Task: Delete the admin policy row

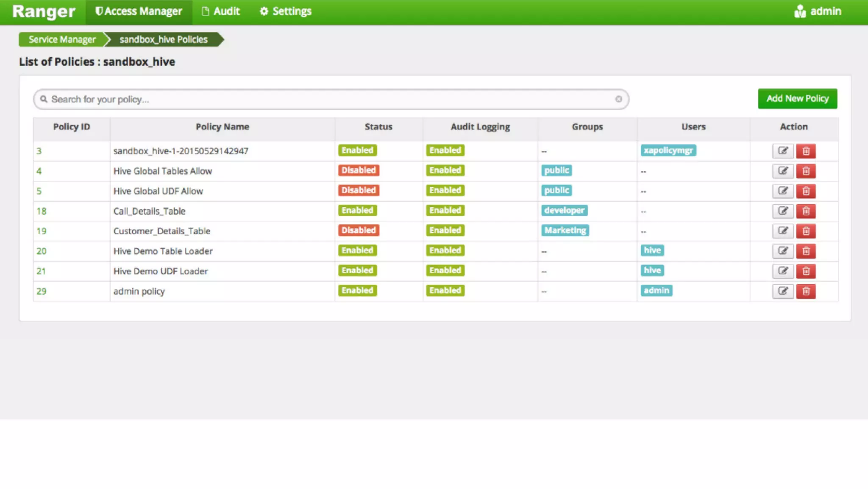Action: [806, 291]
